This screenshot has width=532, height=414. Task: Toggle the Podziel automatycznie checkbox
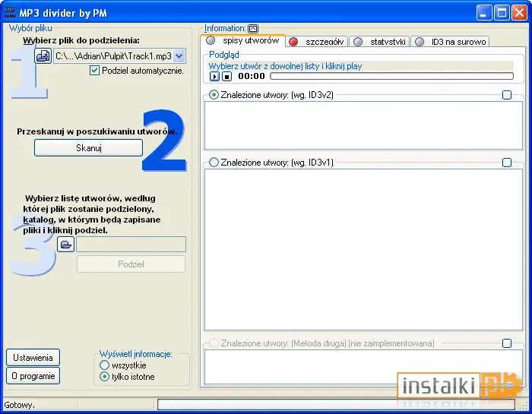94,71
